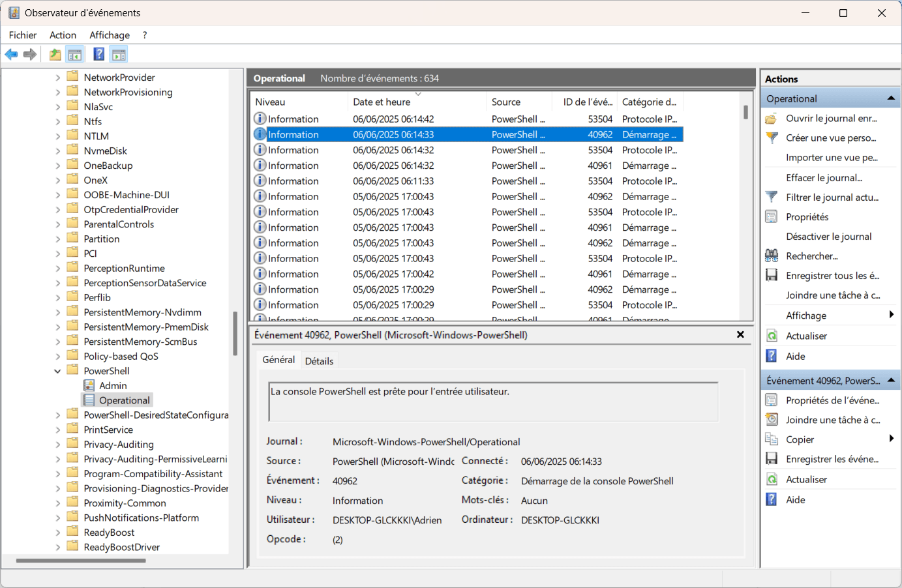
Task: Click the Back arrow toolbar icon
Action: pyautogui.click(x=11, y=55)
